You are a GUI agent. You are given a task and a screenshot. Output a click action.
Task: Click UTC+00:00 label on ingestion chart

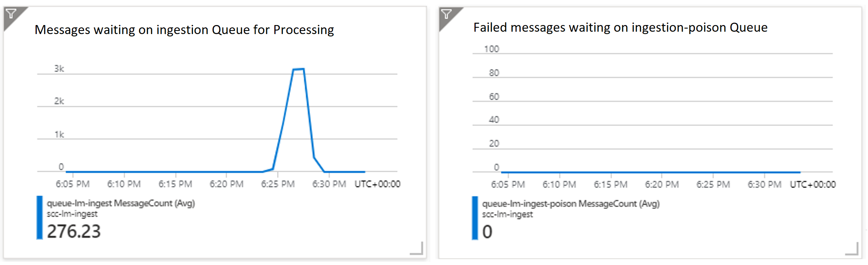[377, 184]
